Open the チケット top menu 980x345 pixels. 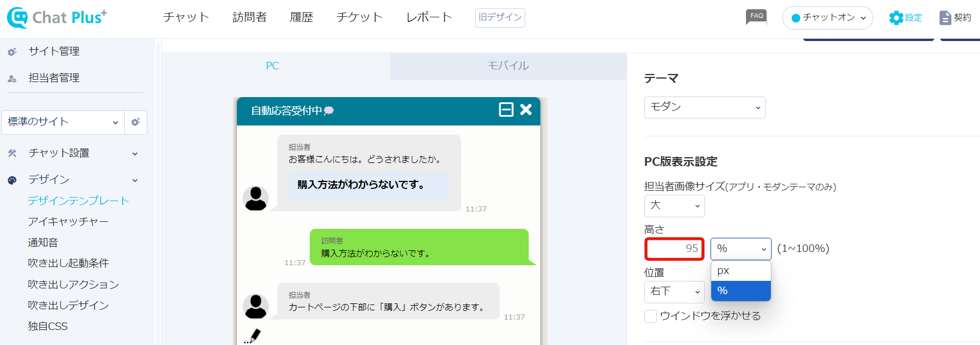[x=359, y=17]
